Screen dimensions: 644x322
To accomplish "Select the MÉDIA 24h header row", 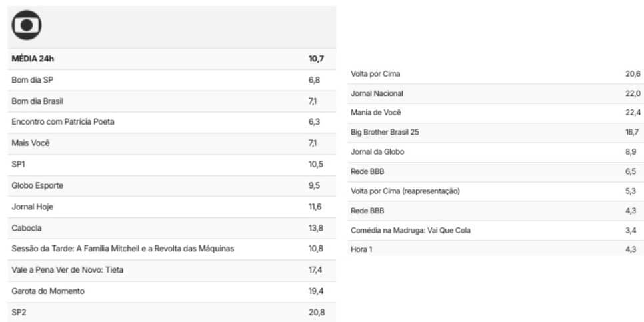I will pos(172,59).
